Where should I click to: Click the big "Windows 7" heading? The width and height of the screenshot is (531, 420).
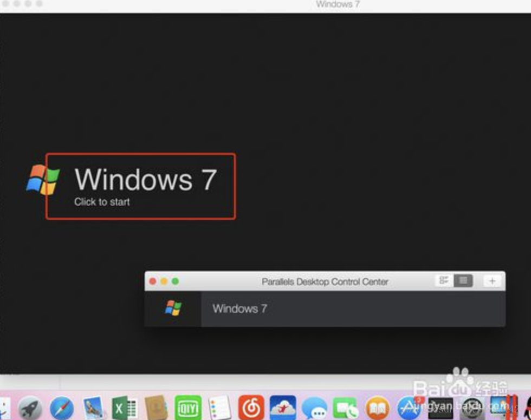click(x=145, y=180)
